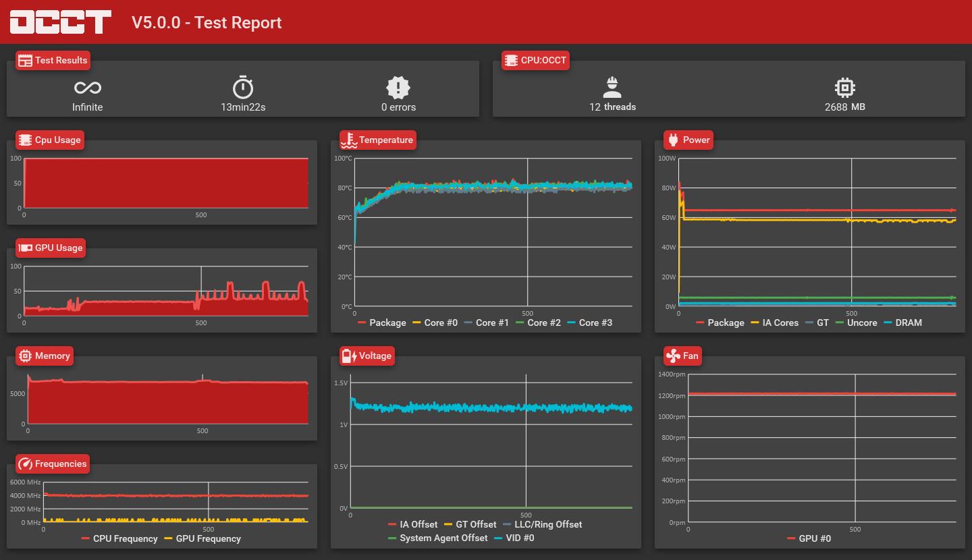Toggle Core #3 legend entry
The image size is (972, 560).
pos(590,323)
